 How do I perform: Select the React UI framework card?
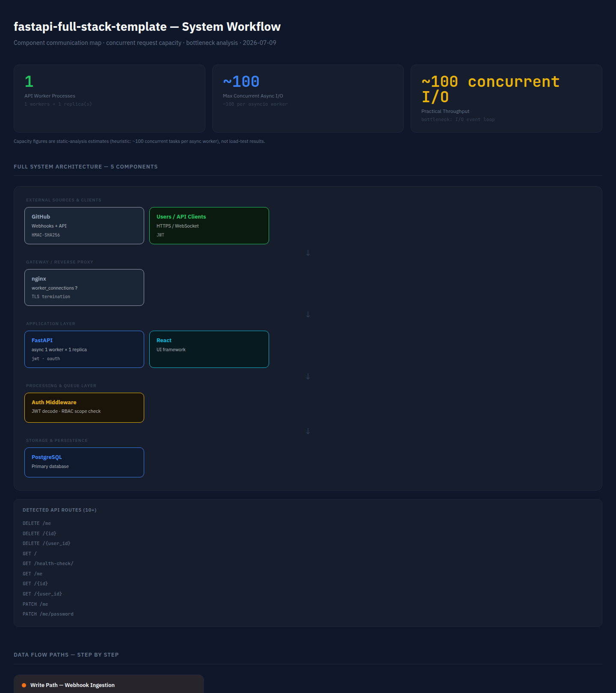click(209, 349)
